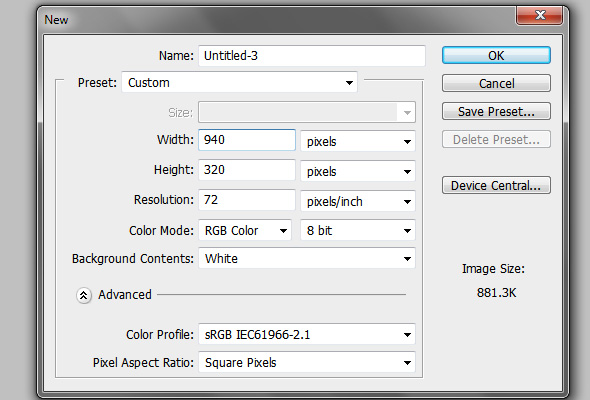Screen dimensions: 590x400
Task: Click the Height field showing 320
Action: coord(247,170)
